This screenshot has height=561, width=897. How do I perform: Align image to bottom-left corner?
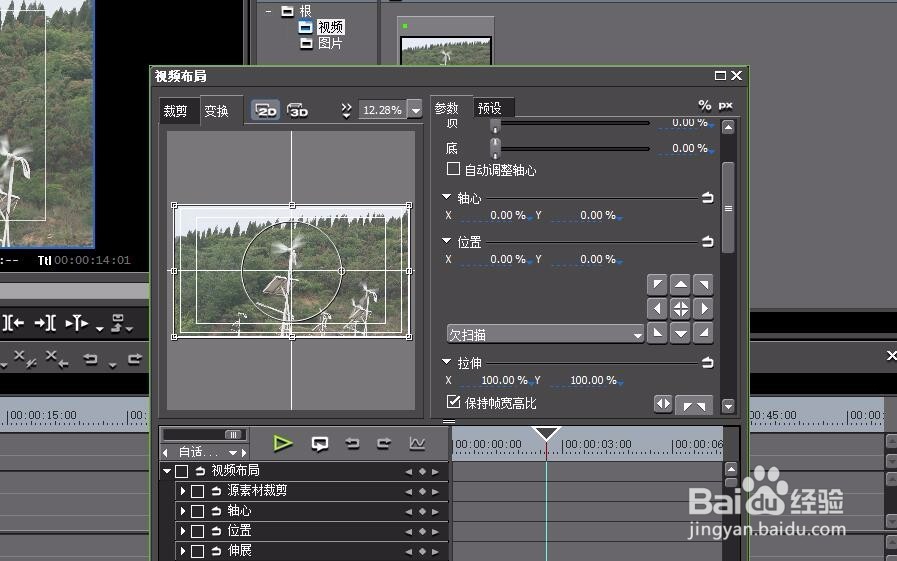(x=657, y=333)
